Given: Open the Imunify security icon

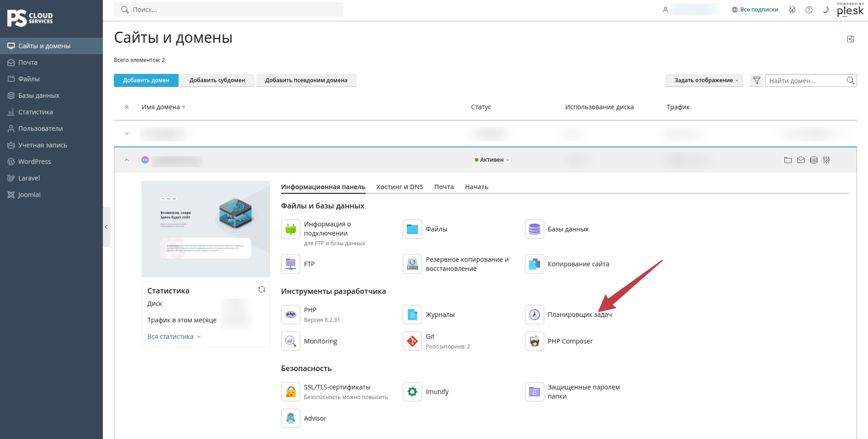Looking at the screenshot, I should click(x=412, y=392).
